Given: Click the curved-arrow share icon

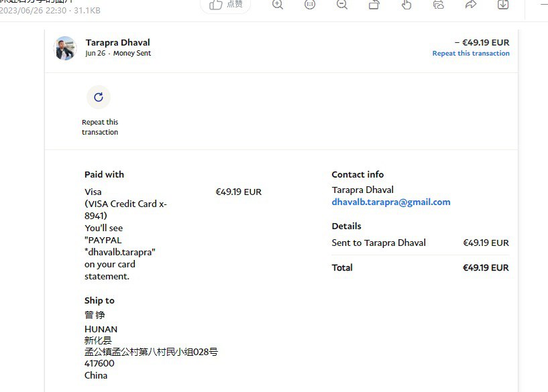Looking at the screenshot, I should 471,5.
